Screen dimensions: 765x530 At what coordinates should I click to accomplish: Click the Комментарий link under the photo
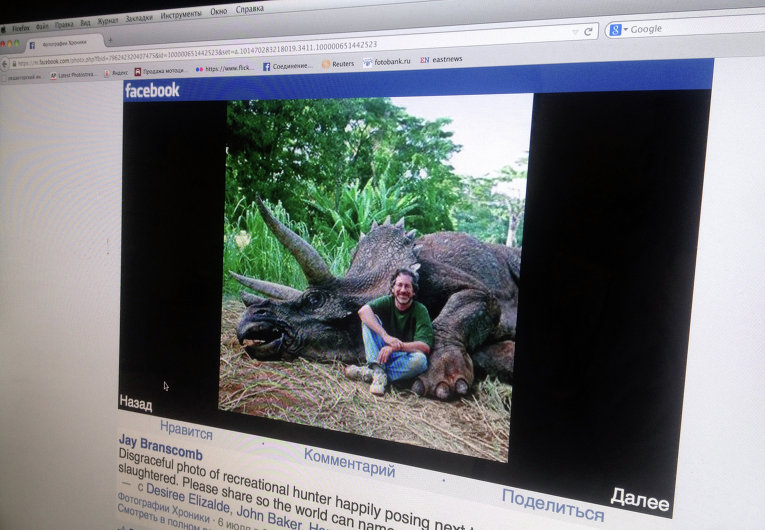[x=349, y=463]
